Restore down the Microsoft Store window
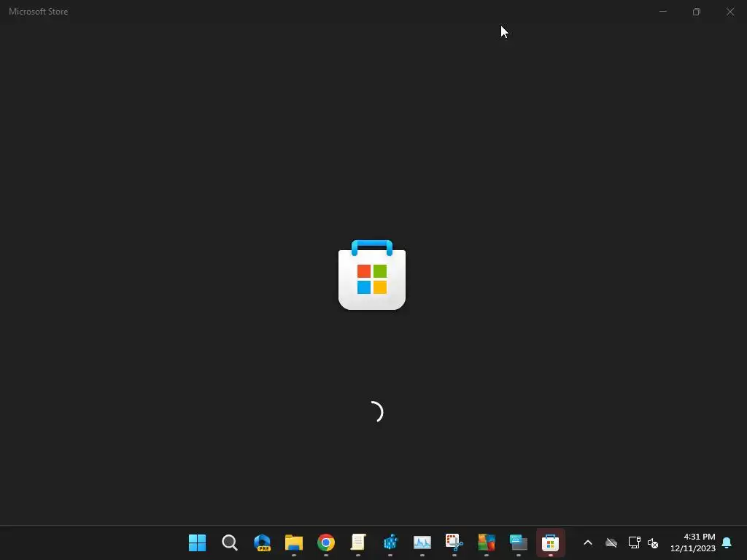This screenshot has height=560, width=747. point(697,12)
